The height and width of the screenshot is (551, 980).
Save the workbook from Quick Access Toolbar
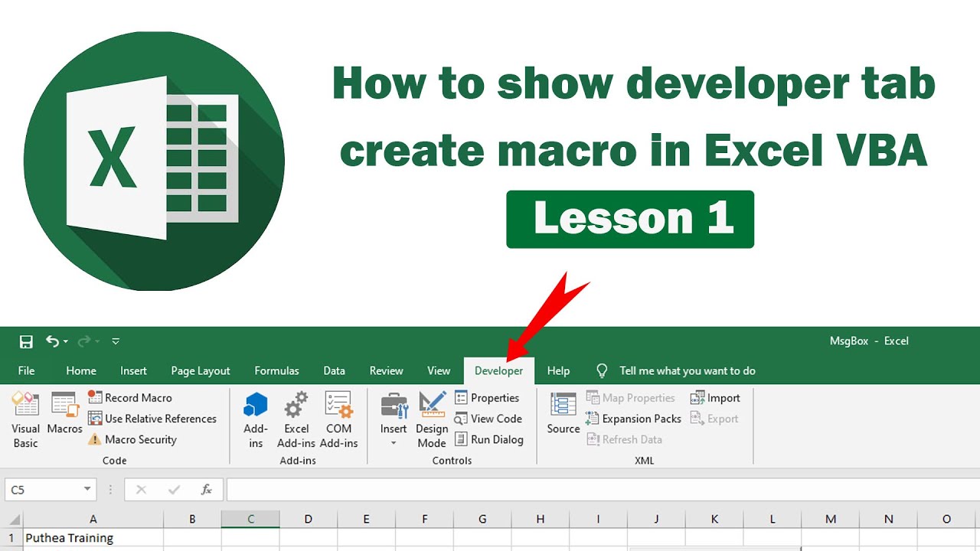coord(26,341)
